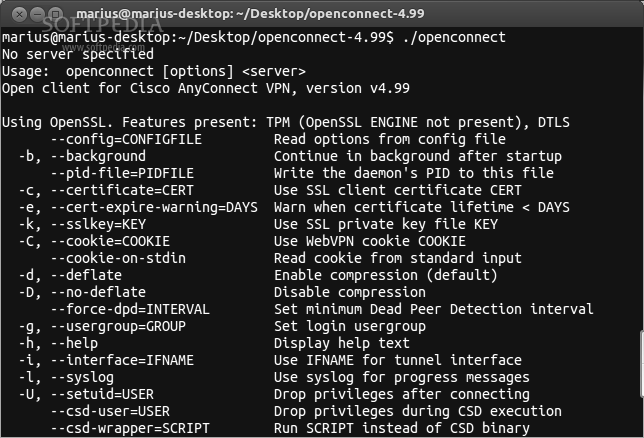Viewport: 644px width, 438px height.
Task: Click the --cookie=COOKIE option
Action: [x=110, y=241]
